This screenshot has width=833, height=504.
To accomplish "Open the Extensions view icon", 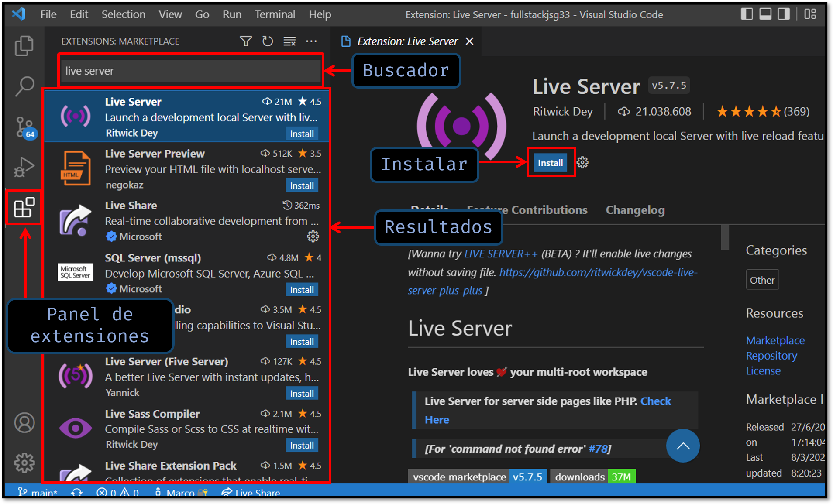I will 24,207.
